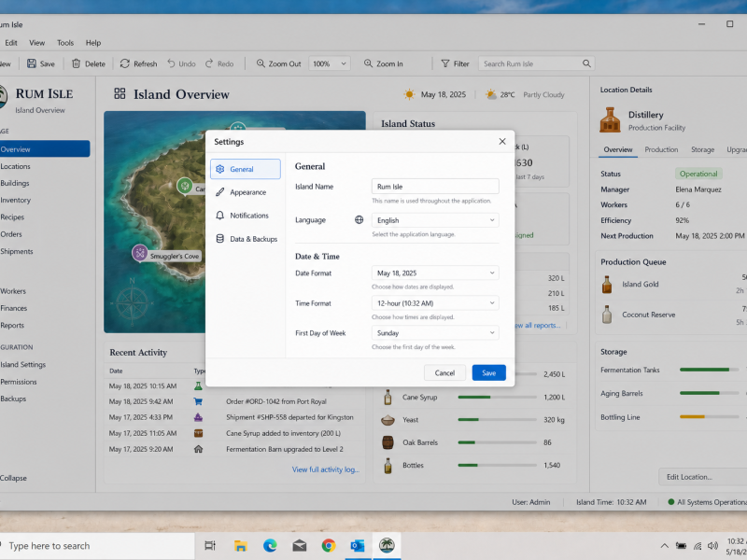Click the Bottling Line storage bar
Image resolution: width=747 pixels, height=560 pixels.
tap(709, 416)
